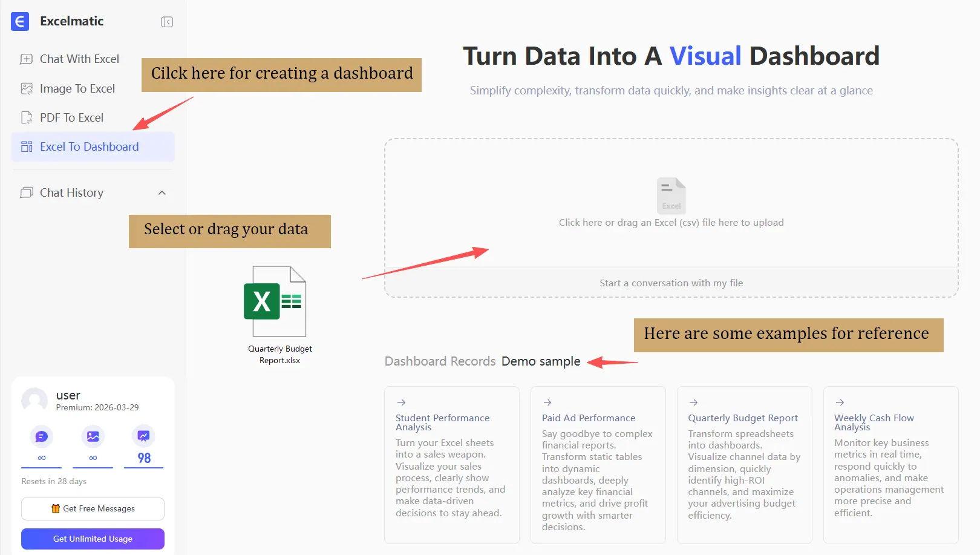The width and height of the screenshot is (980, 555).
Task: Click the Chat History bubble icon
Action: [27, 192]
